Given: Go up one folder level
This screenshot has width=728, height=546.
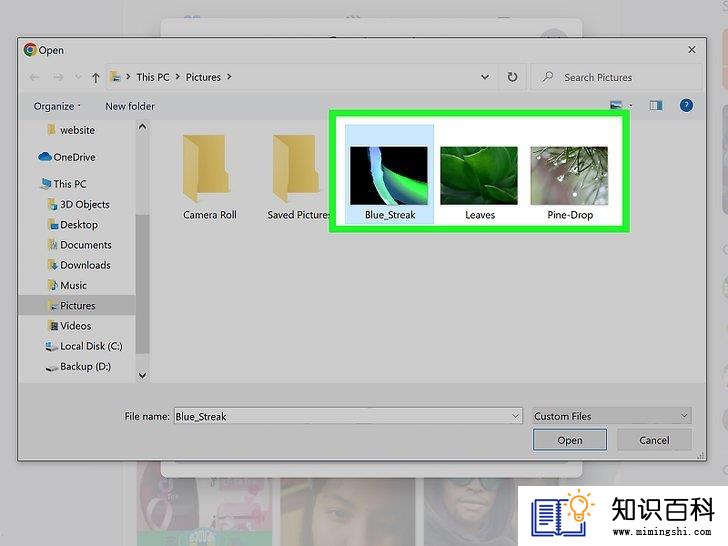Looking at the screenshot, I should click(x=96, y=78).
